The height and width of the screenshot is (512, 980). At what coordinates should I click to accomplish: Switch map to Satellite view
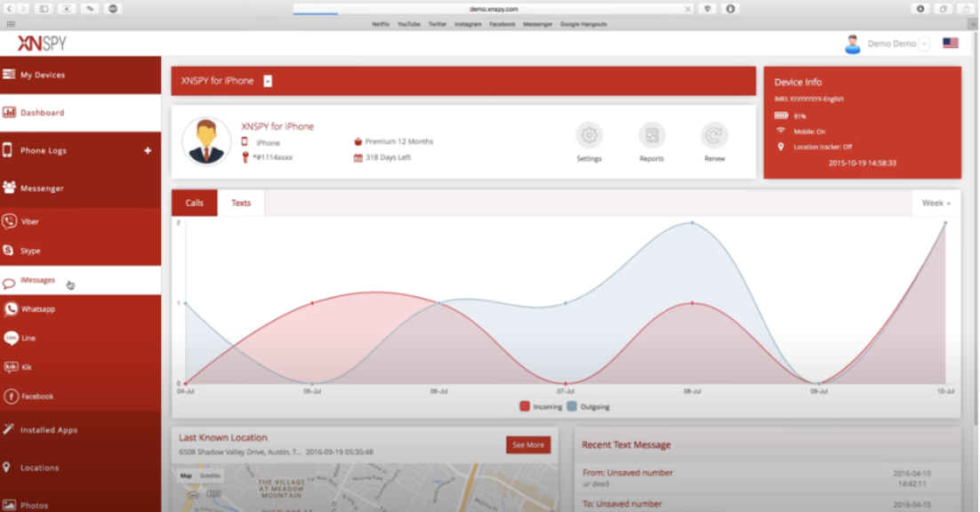tap(210, 476)
